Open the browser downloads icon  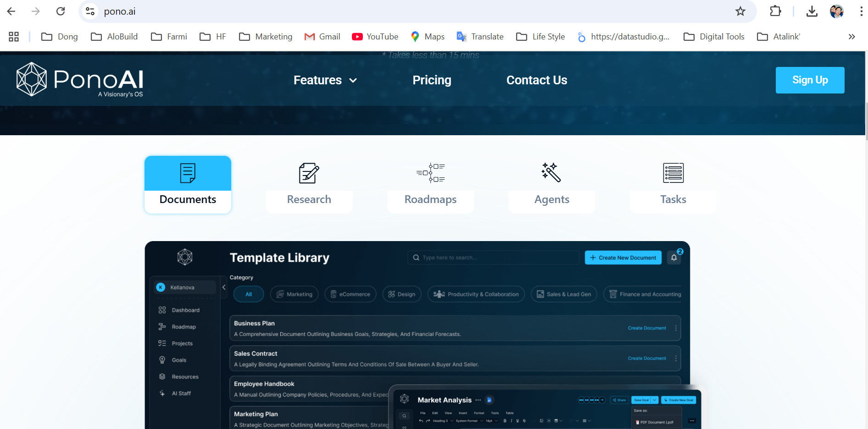[x=812, y=11]
